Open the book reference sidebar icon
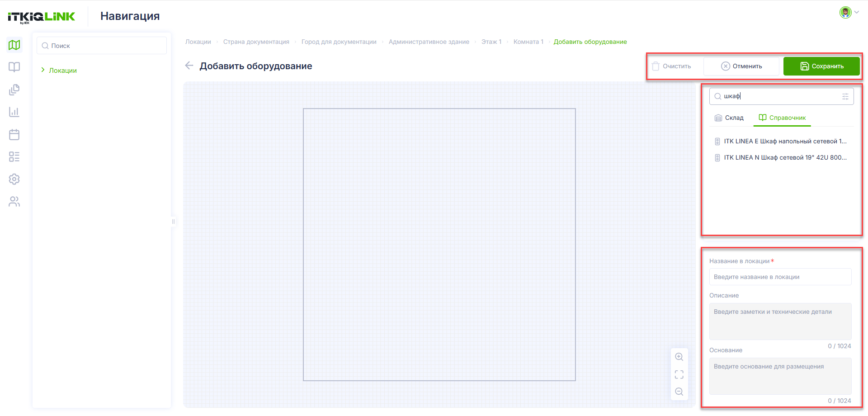The image size is (868, 416). [x=14, y=67]
